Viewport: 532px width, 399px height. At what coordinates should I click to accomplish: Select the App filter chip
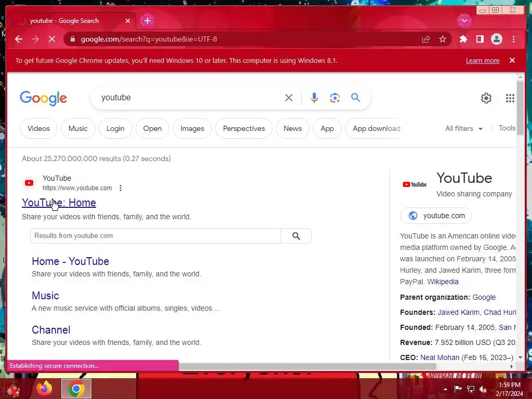(x=327, y=129)
